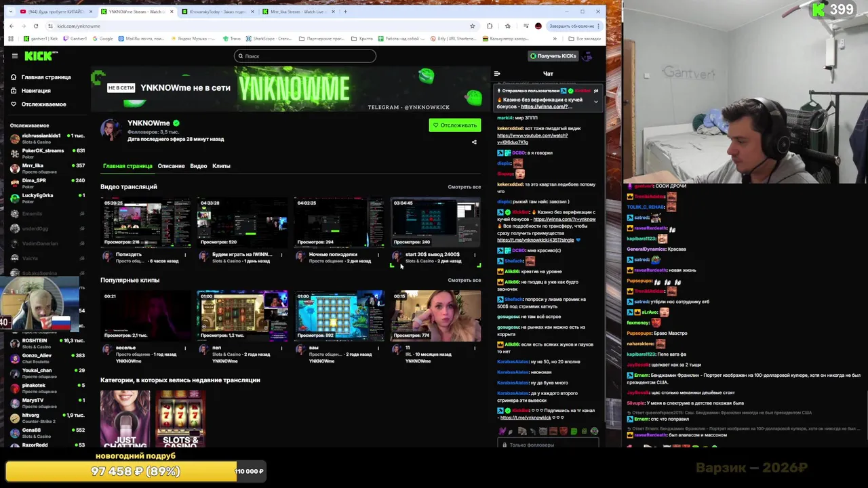868x488 pixels.
Task: Open followed channel Gonzo_Aliev
Action: (46, 358)
